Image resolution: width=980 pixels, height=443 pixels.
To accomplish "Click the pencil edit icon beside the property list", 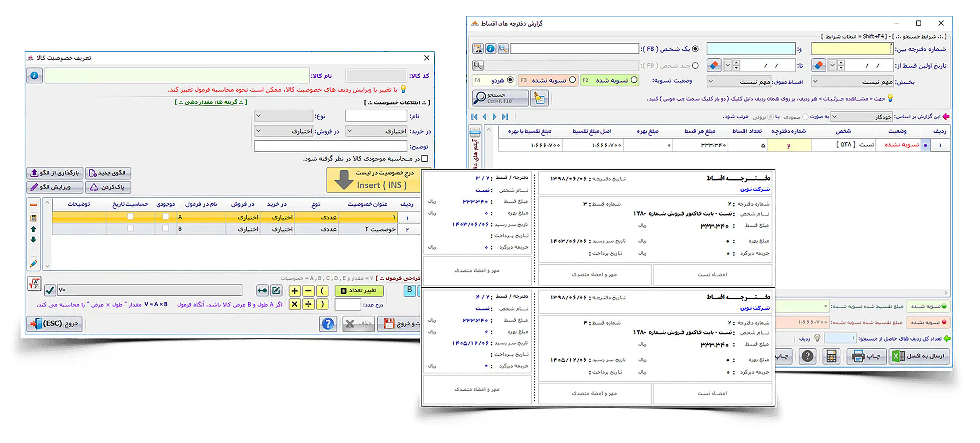I will 33,263.
